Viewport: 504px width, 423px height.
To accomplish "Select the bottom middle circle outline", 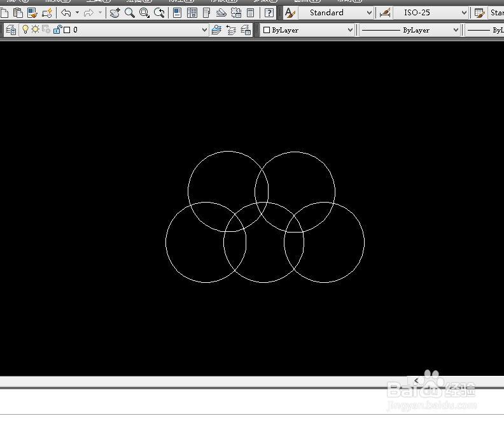I will coord(263,282).
